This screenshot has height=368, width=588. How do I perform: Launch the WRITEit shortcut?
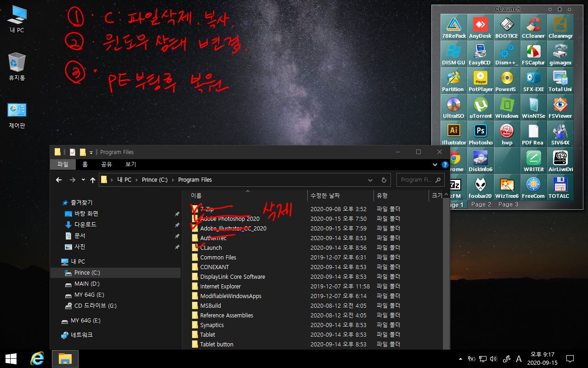pyautogui.click(x=534, y=161)
